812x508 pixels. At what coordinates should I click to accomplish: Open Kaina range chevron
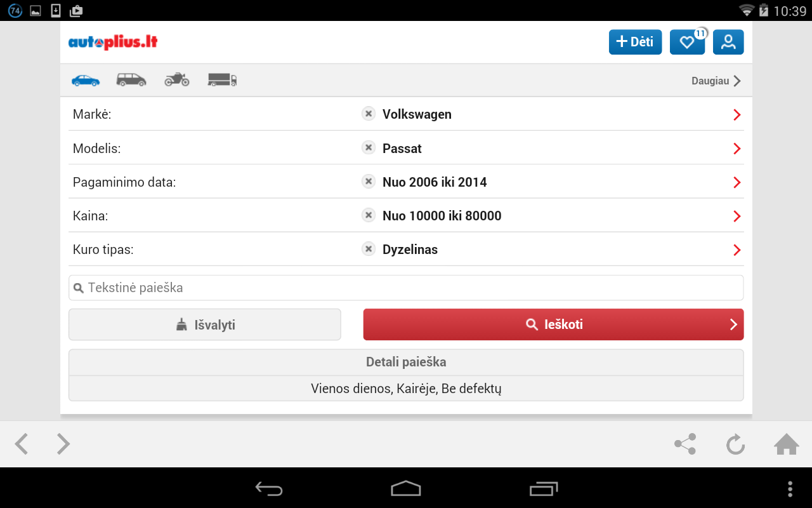[x=737, y=216]
